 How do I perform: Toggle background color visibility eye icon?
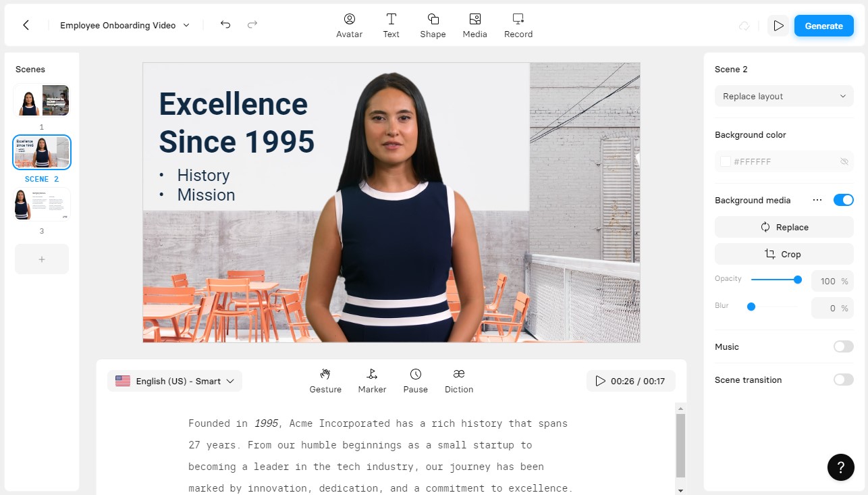(844, 161)
